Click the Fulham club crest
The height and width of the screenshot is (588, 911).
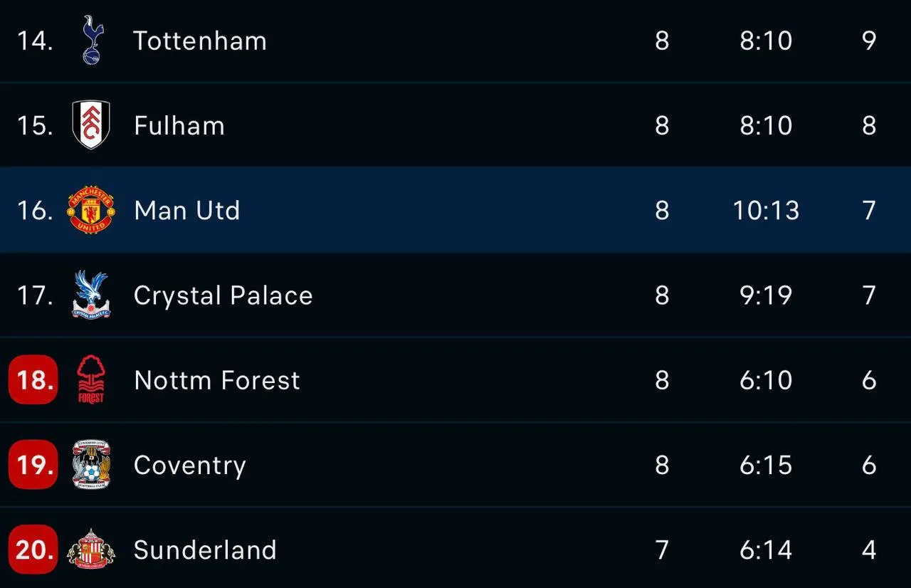[91, 125]
